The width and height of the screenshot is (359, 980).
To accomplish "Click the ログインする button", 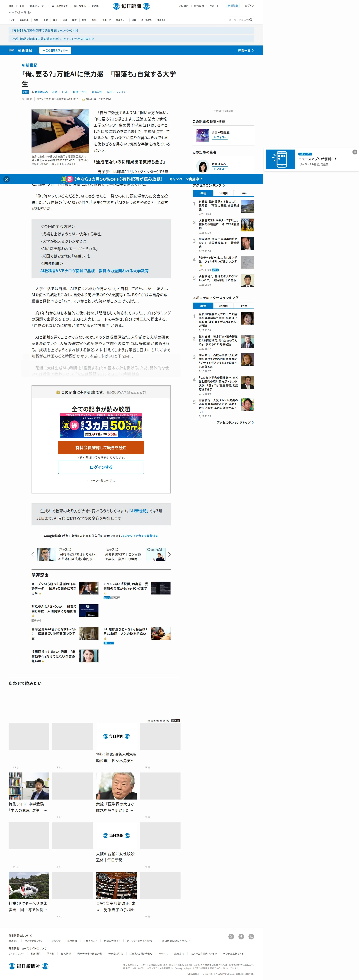I will point(101,467).
